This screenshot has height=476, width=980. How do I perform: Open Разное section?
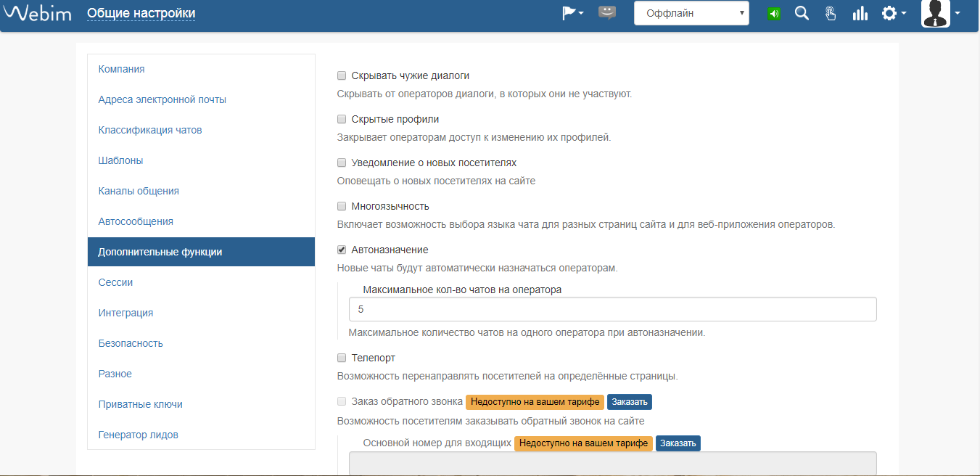click(x=202, y=374)
